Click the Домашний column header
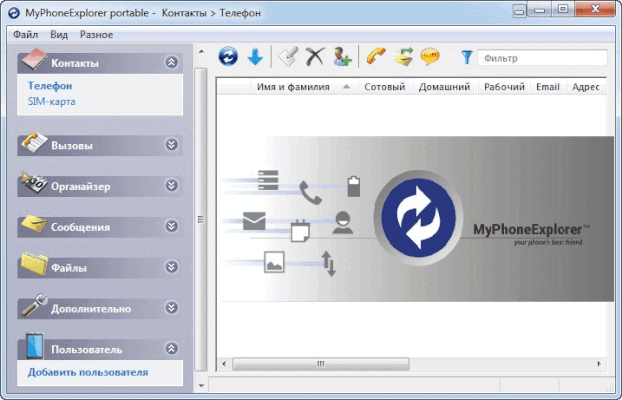 tap(445, 87)
